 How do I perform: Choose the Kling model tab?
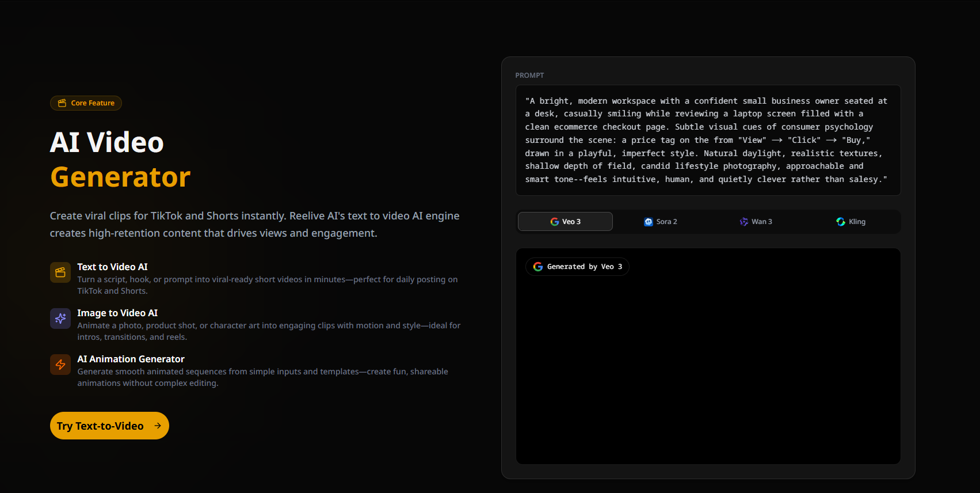[851, 222]
